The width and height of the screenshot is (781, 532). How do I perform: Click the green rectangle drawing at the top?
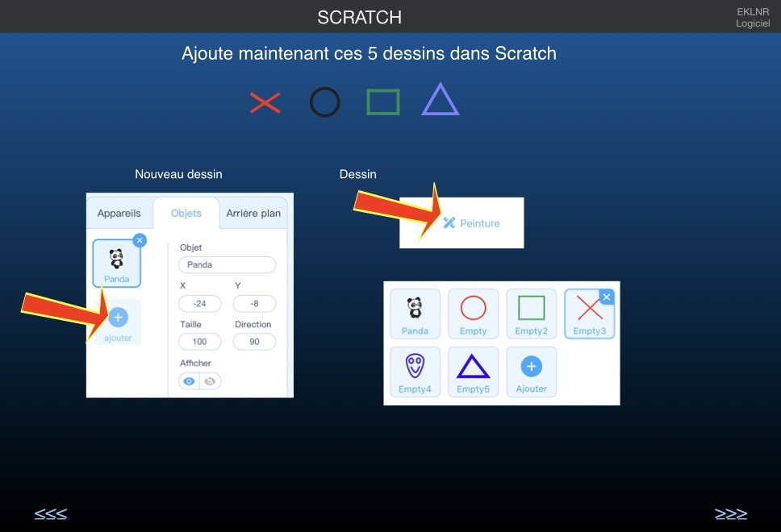pos(383,102)
